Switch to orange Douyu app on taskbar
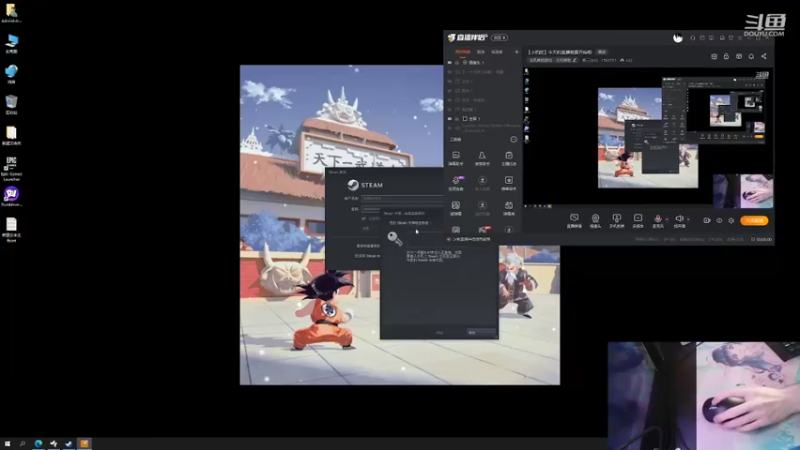This screenshot has height=450, width=800. coord(85,444)
